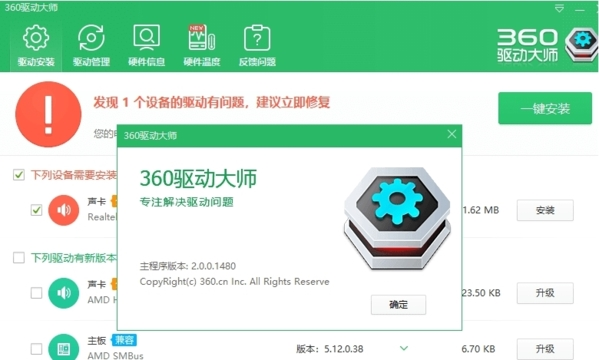Click 安装 for the Realtek sound card
This screenshot has width=599, height=360.
click(x=545, y=210)
